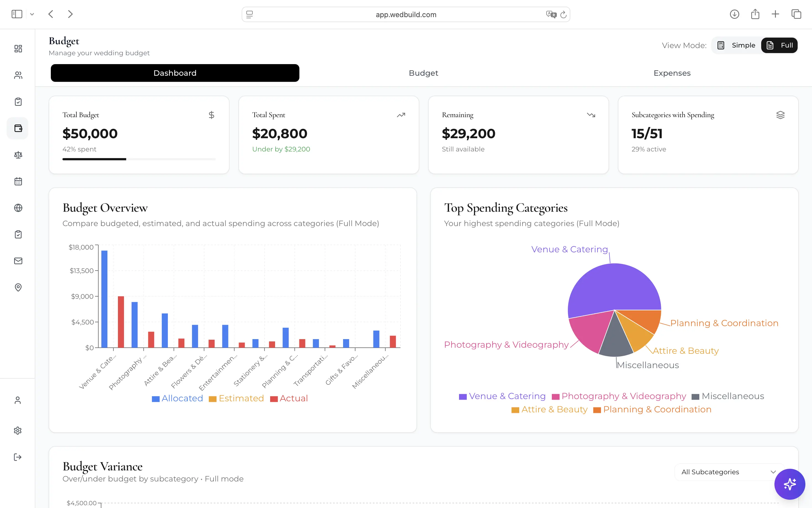Image resolution: width=812 pixels, height=508 pixels.
Task: Go back with the browser back arrow
Action: (x=51, y=14)
